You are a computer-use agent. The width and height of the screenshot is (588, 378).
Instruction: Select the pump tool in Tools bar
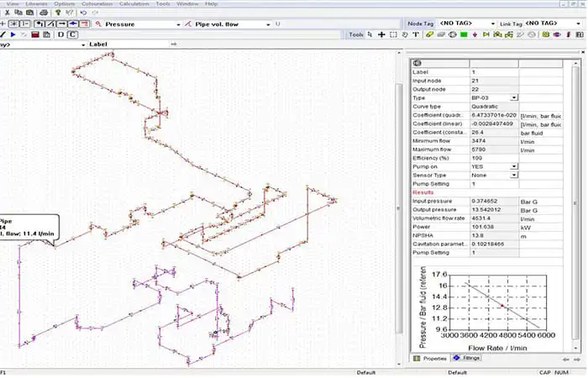453,34
